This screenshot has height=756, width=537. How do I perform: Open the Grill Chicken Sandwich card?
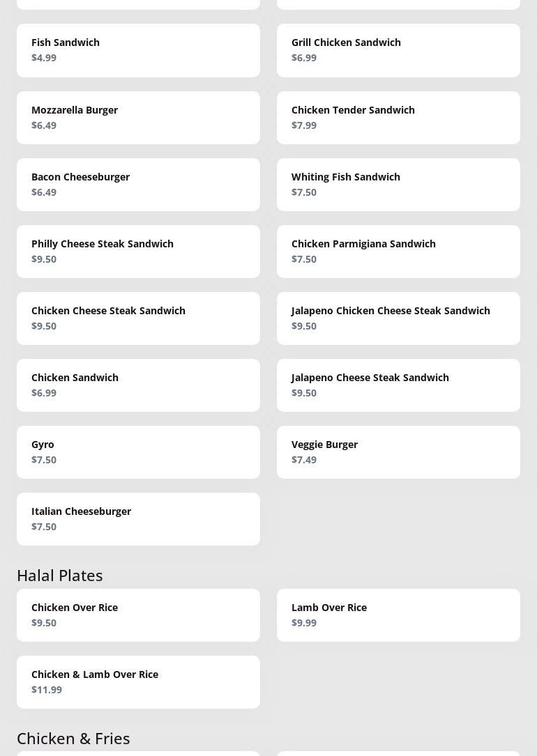[x=398, y=51]
